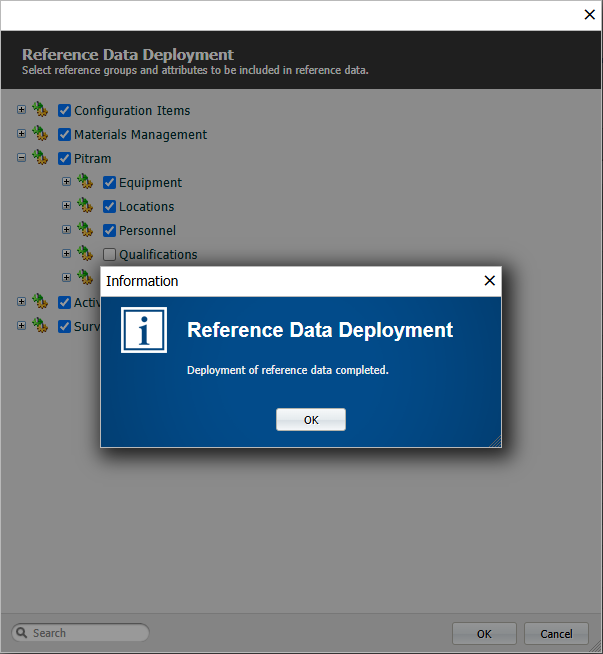Click the Pitram group icon
This screenshot has width=603, height=654.
[x=40, y=158]
